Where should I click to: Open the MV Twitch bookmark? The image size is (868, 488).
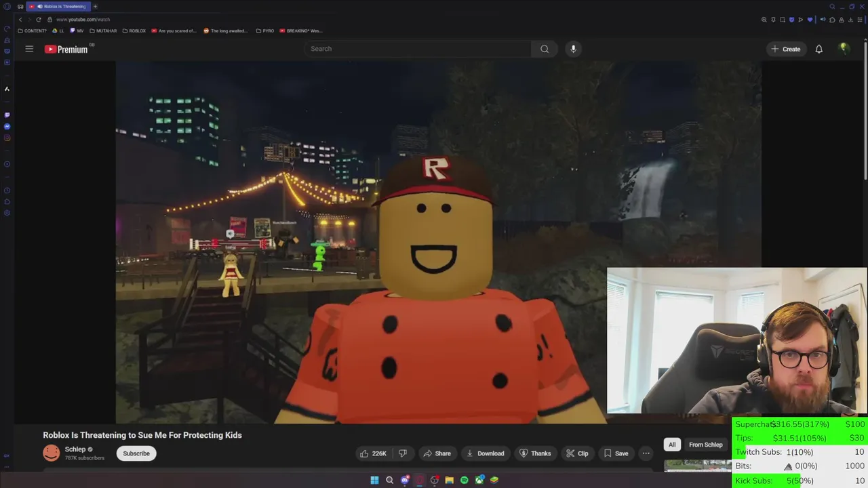(x=77, y=30)
